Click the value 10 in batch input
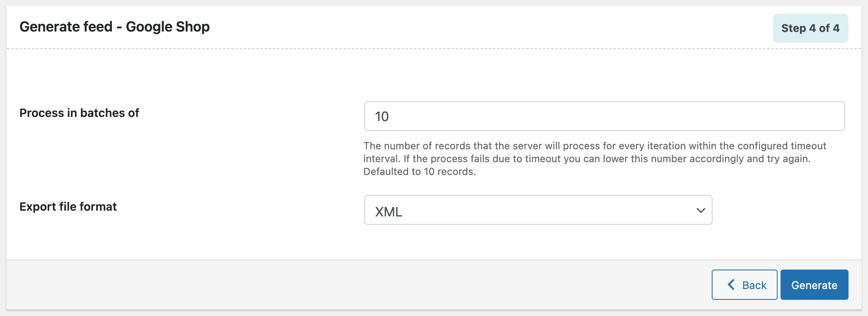The height and width of the screenshot is (316, 868). [382, 117]
